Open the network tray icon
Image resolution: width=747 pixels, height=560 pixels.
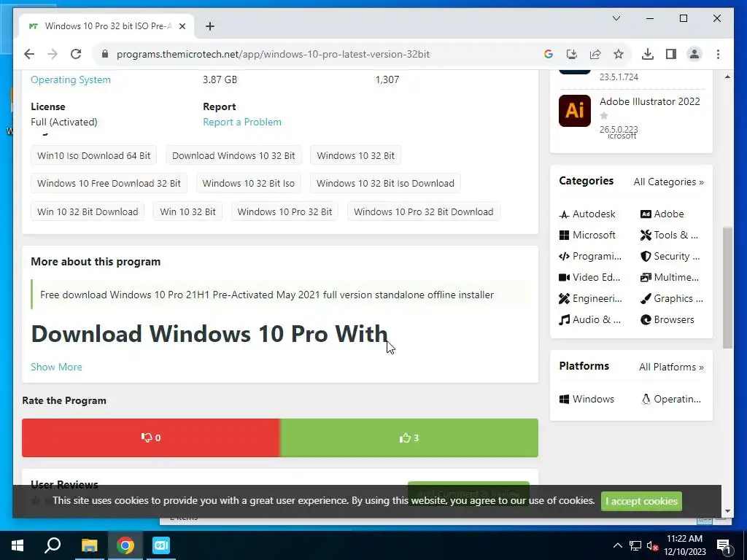pos(635,545)
